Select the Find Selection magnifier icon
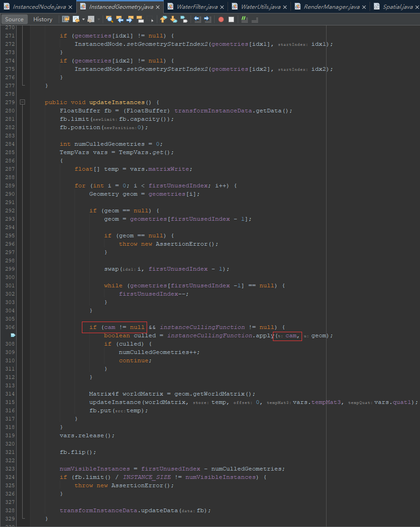This screenshot has height=527, width=420. (x=110, y=19)
